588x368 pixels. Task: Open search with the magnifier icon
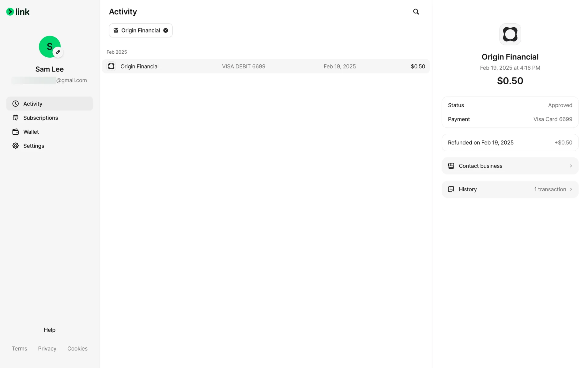click(x=416, y=12)
